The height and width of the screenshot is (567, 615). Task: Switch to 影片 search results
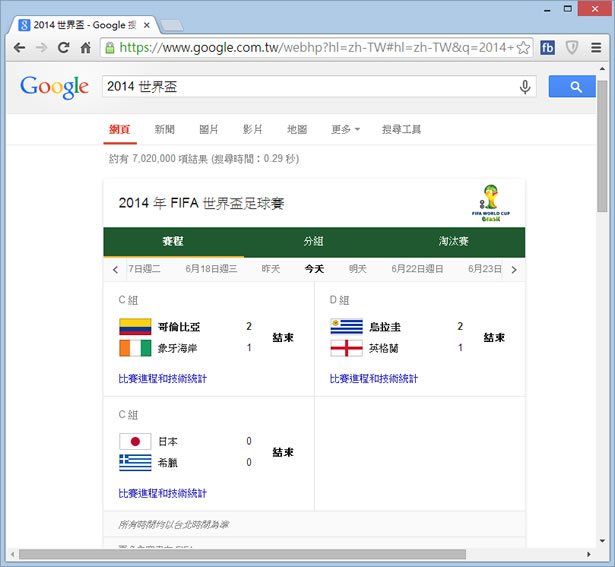click(x=252, y=129)
